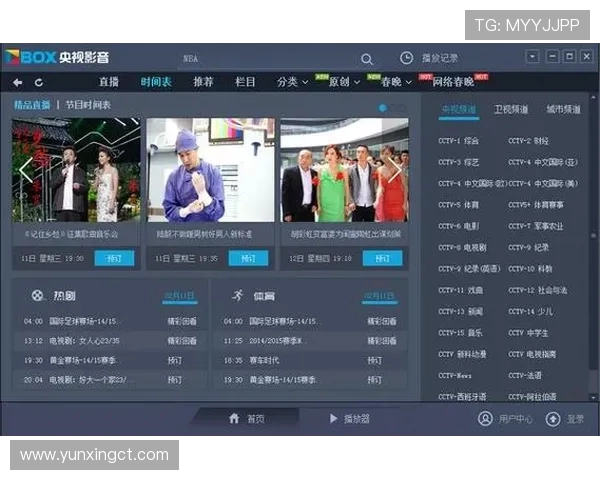Open the 栏目 tab
This screenshot has height=480, width=600.
pos(245,82)
